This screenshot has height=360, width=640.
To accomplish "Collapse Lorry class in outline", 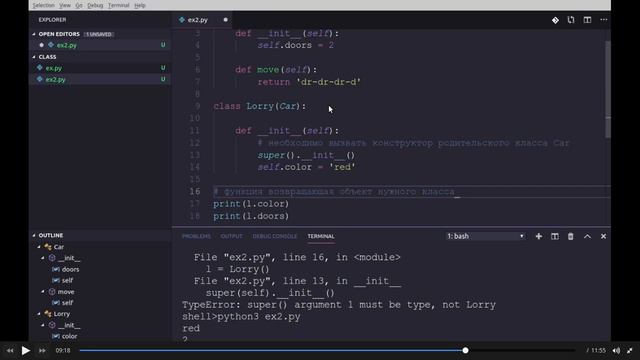I will coord(39,314).
